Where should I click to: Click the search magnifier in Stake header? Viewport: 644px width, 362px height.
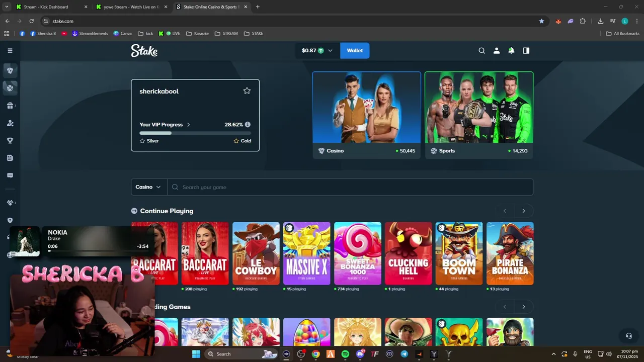click(481, 50)
